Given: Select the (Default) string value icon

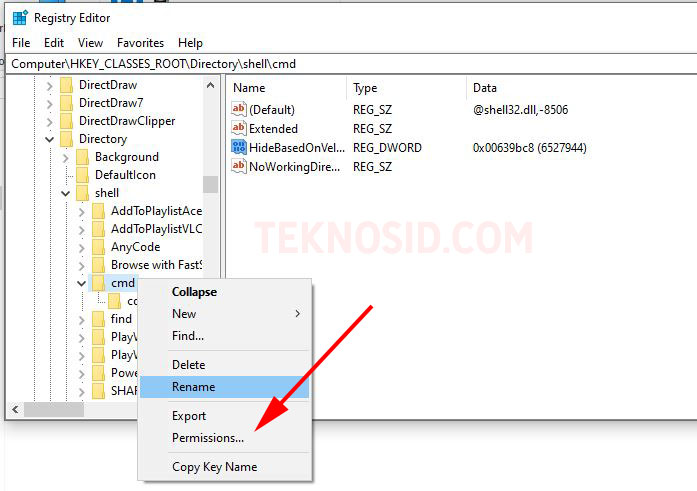Looking at the screenshot, I should click(x=239, y=109).
